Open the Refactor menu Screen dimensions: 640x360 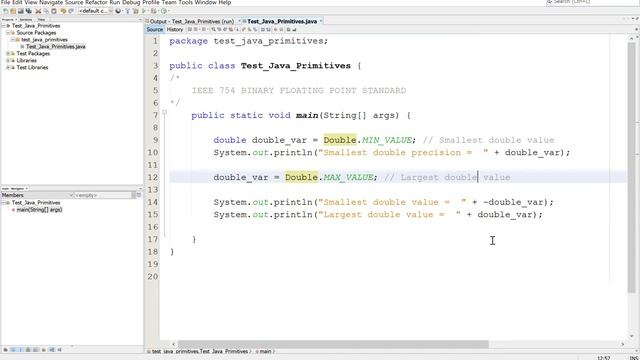pyautogui.click(x=96, y=2)
